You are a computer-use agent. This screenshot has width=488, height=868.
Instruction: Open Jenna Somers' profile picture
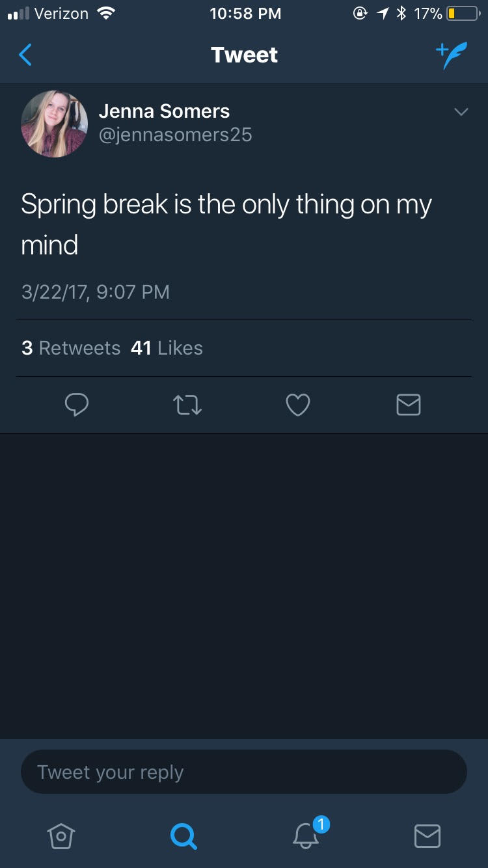[x=54, y=124]
